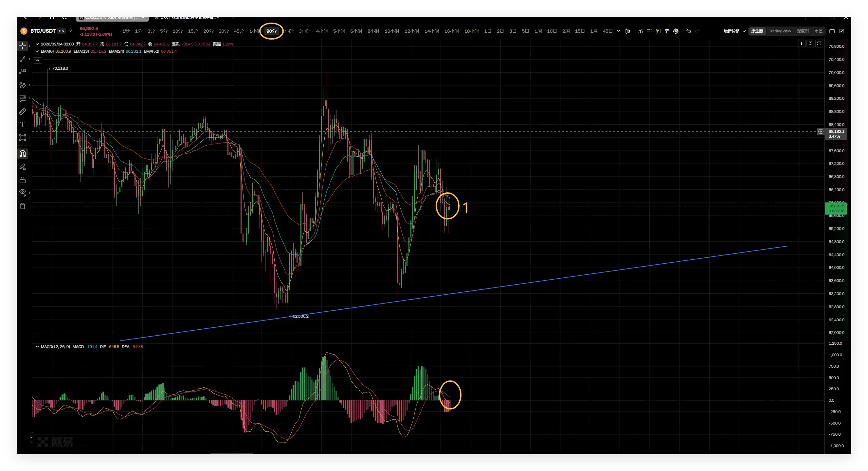Click the horizontal chart scrollbar at bottom
The height and width of the screenshot is (471, 868).
(x=231, y=453)
